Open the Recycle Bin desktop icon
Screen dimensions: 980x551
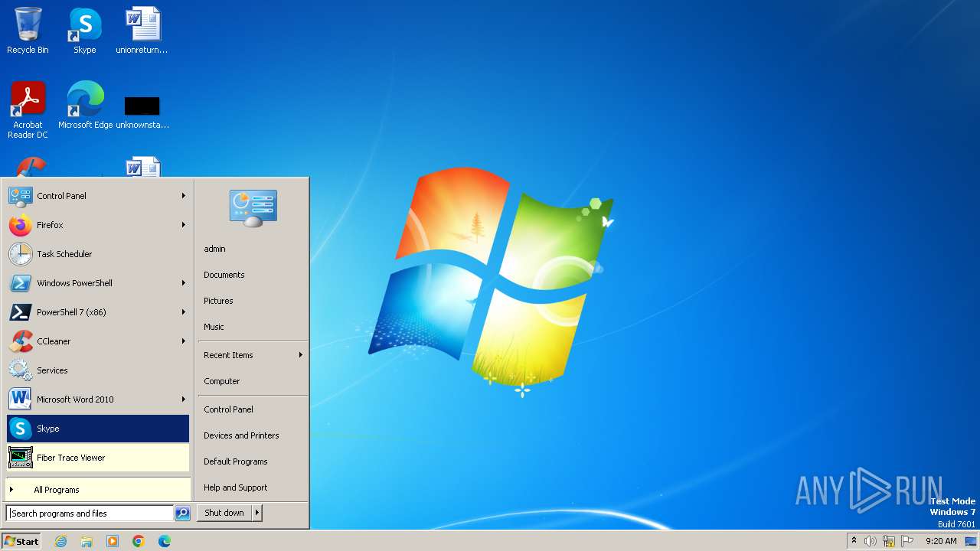28,31
